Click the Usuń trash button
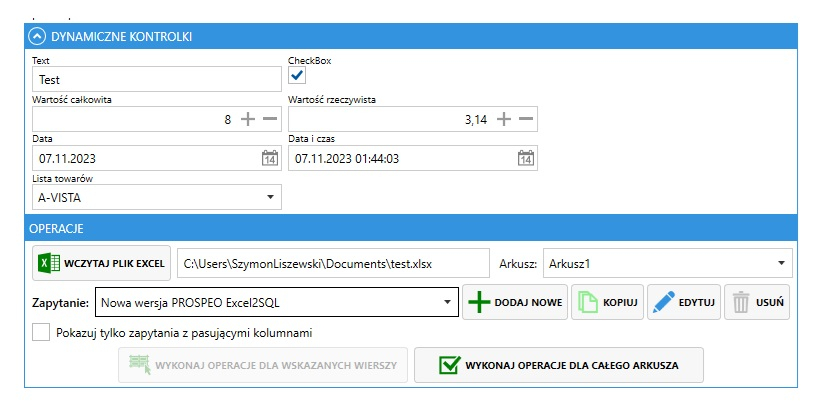The image size is (823, 415). (x=755, y=301)
